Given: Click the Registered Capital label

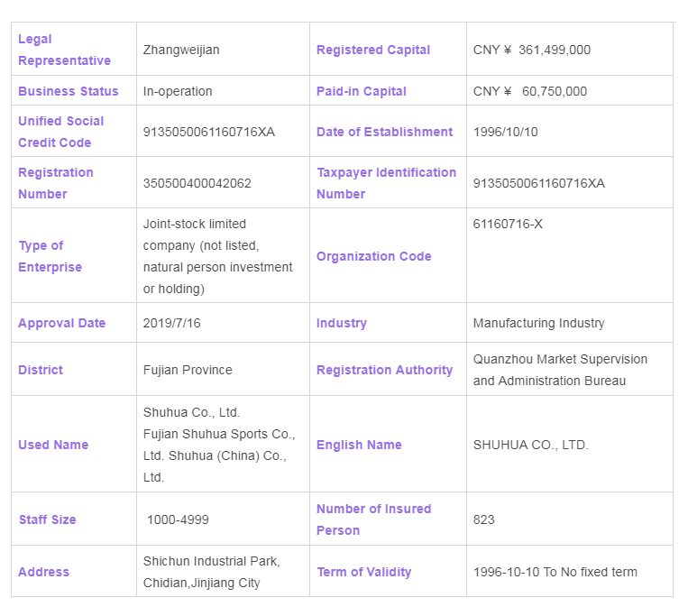Looking at the screenshot, I should click(x=373, y=50).
